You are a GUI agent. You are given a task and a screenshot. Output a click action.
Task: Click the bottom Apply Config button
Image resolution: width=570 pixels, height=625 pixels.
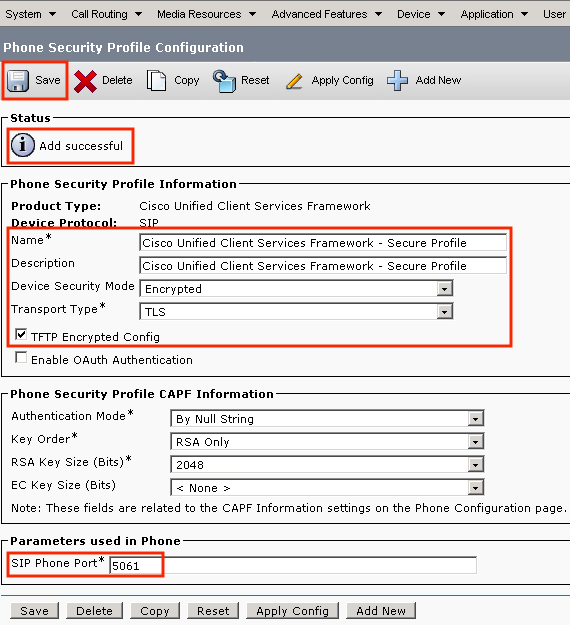[x=293, y=611]
